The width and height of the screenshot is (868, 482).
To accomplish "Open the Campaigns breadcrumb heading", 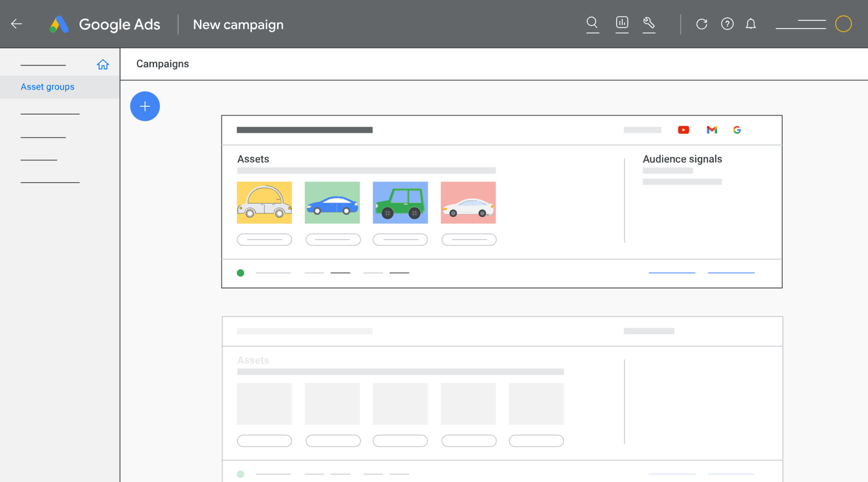I will [162, 64].
